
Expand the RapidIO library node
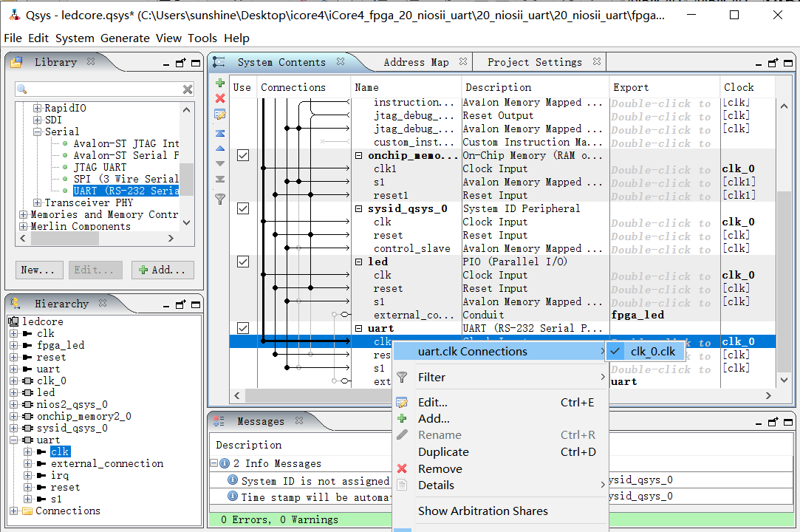[x=37, y=109]
